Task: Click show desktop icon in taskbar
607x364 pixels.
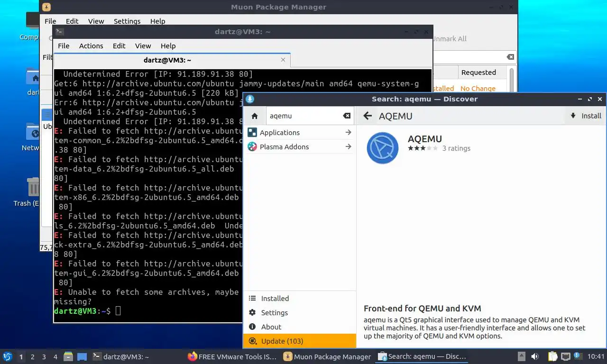Action: pos(82,356)
